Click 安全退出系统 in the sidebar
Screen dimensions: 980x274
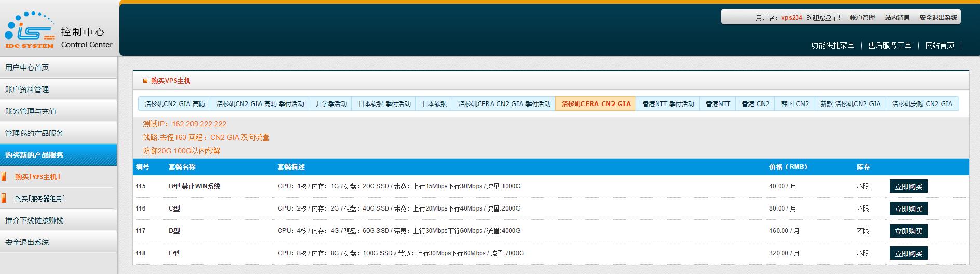pyautogui.click(x=58, y=242)
